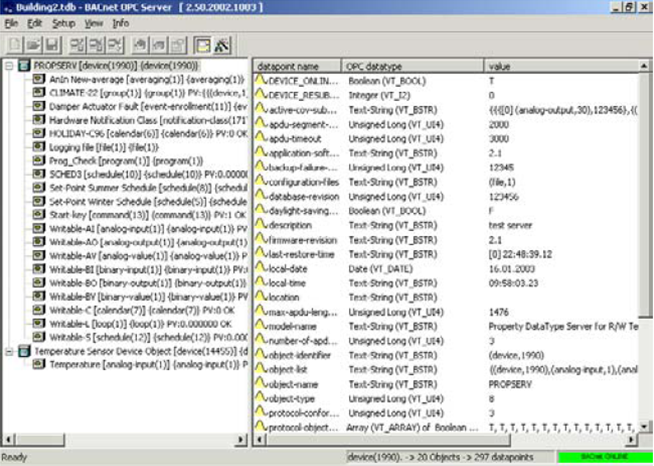
Task: Click the last toolbar icon on the right
Action: point(221,44)
